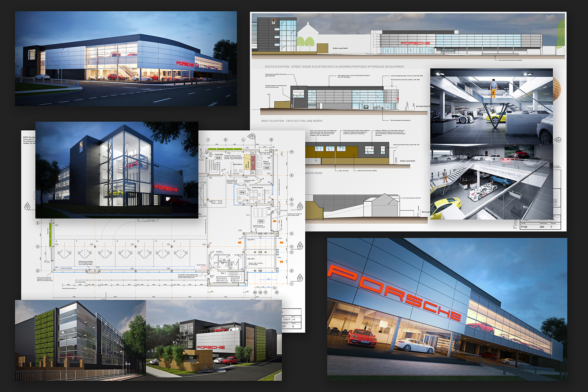Select the G03 room tag on plan
The width and height of the screenshot is (588, 392).
tap(261, 221)
